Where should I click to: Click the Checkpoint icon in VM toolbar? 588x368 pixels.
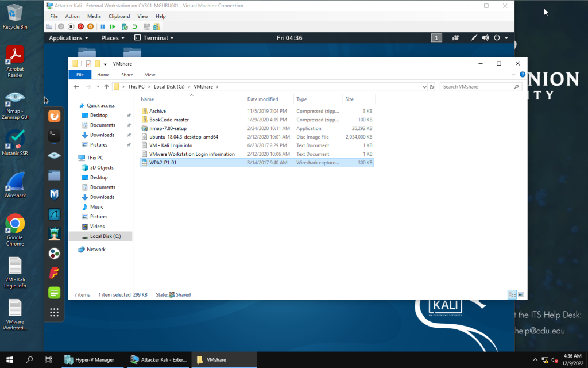[125, 26]
